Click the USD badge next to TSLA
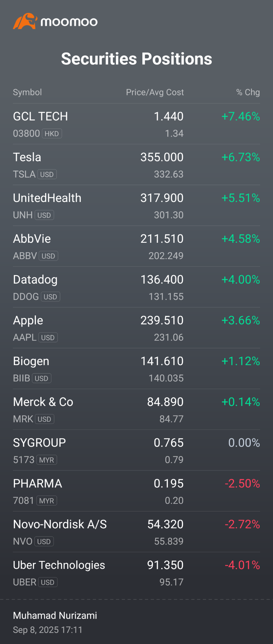Image resolution: width=273 pixels, height=644 pixels. (47, 175)
